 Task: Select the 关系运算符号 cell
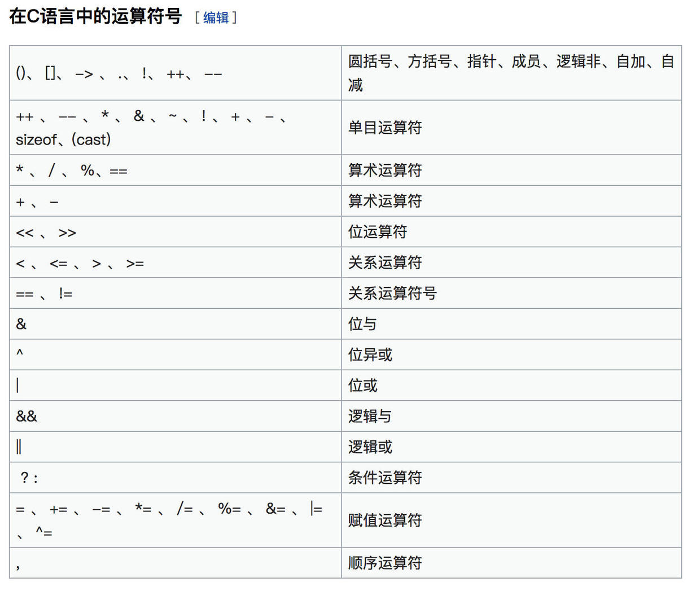pos(392,293)
